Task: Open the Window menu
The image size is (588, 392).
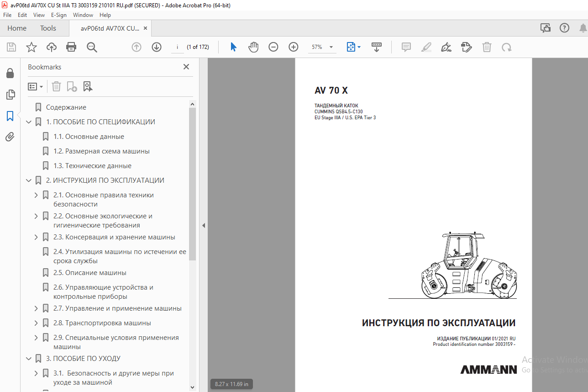Action: click(x=83, y=15)
